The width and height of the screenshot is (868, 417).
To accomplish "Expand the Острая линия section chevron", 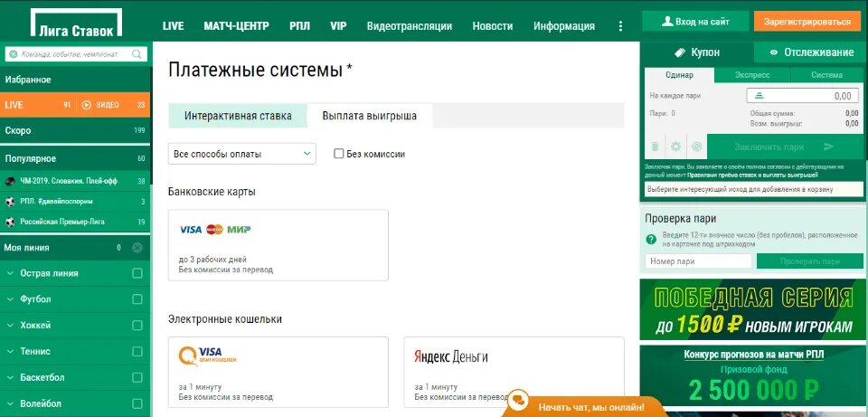I will 11,273.
